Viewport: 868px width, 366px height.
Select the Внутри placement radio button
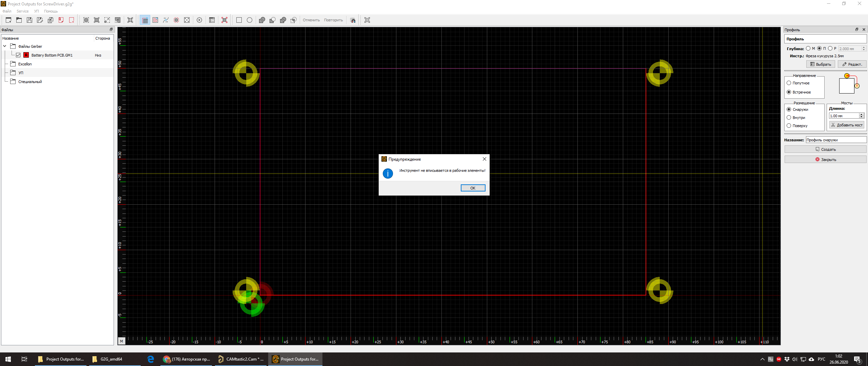[x=789, y=118]
